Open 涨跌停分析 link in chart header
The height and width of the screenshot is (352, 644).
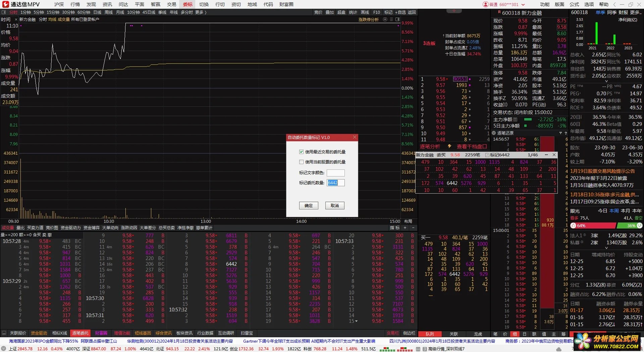(x=369, y=19)
